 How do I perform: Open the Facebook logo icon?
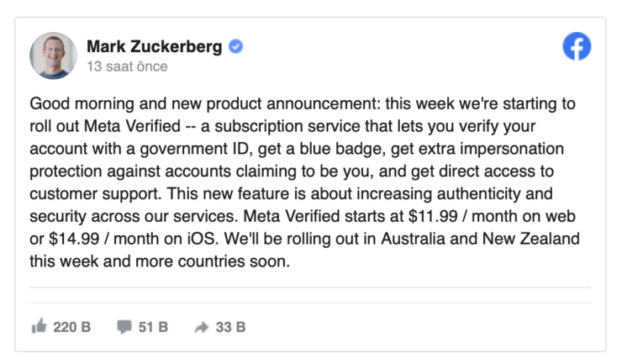coord(577,46)
